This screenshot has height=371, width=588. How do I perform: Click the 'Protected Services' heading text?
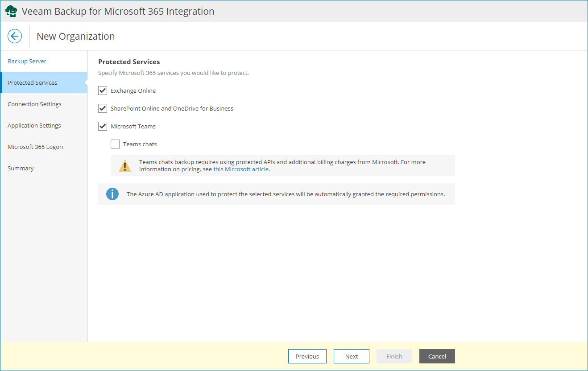point(129,62)
